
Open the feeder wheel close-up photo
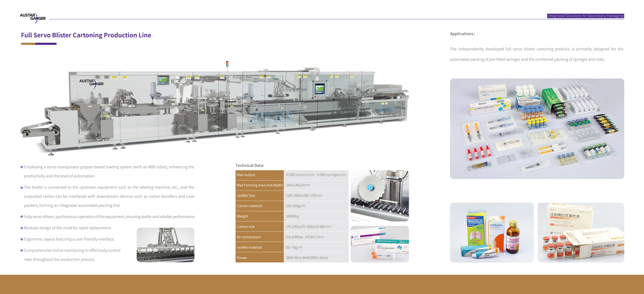380,196
